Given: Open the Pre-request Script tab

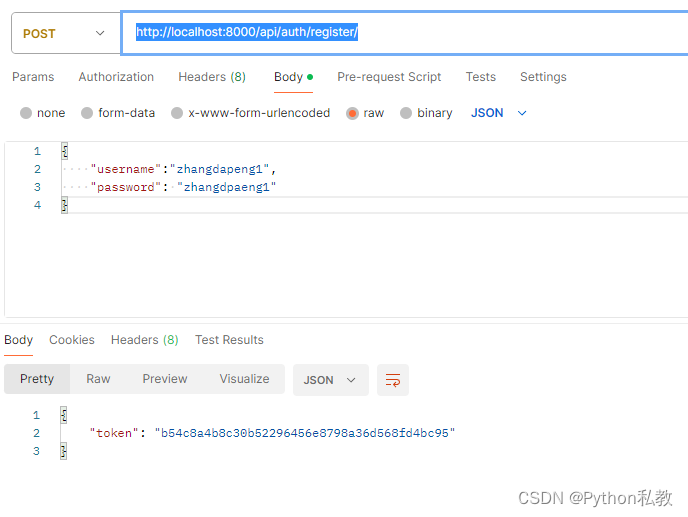Looking at the screenshot, I should 389,77.
